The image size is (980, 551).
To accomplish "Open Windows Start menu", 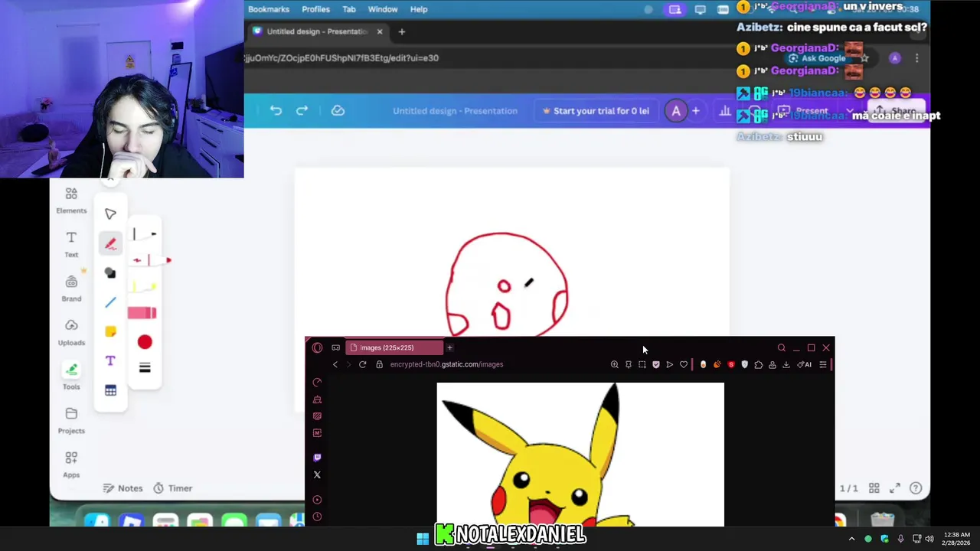I will tap(423, 539).
